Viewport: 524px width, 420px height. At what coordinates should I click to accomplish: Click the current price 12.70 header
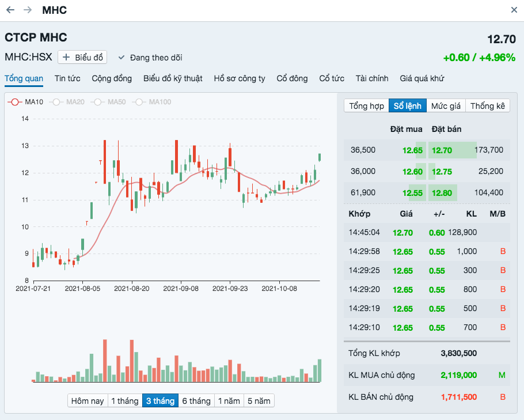click(x=502, y=39)
